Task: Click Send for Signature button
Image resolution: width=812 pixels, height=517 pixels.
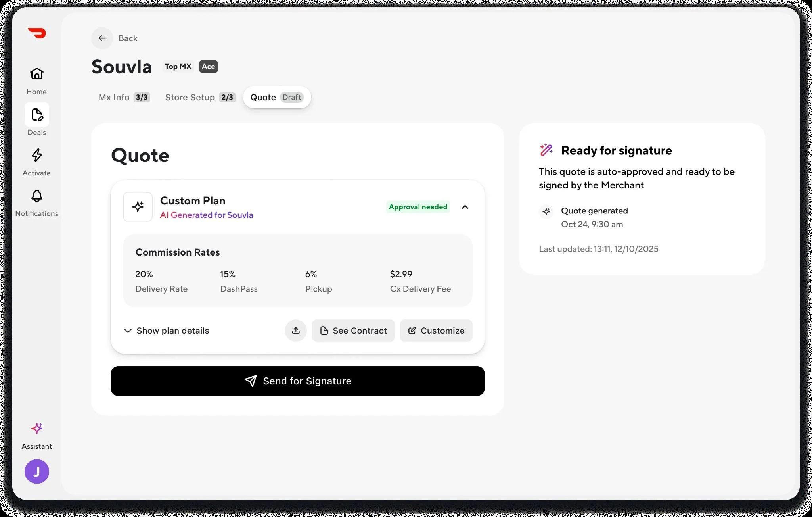Action: tap(297, 381)
